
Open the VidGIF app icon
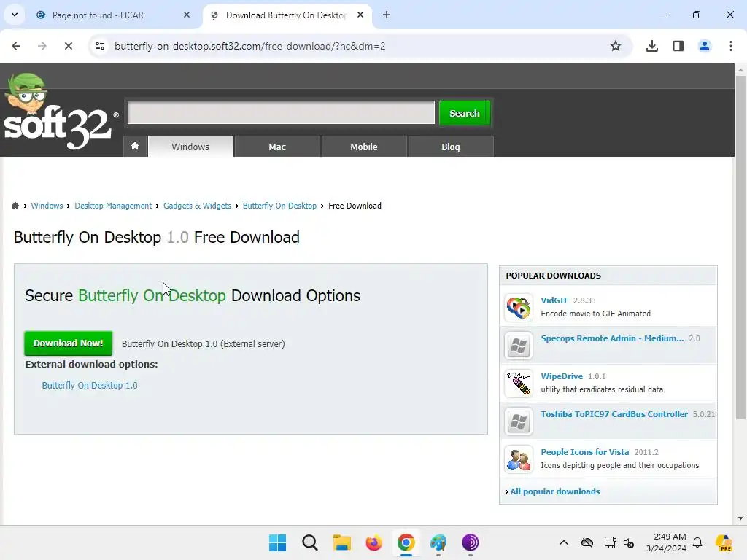coord(519,308)
